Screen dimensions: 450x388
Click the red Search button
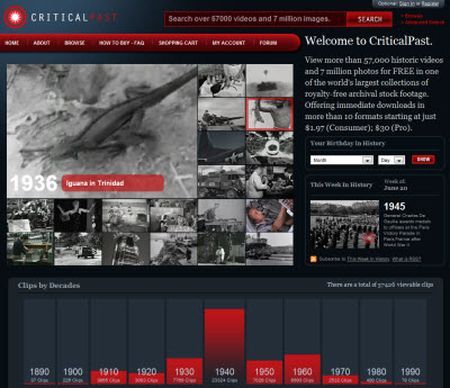[x=369, y=19]
